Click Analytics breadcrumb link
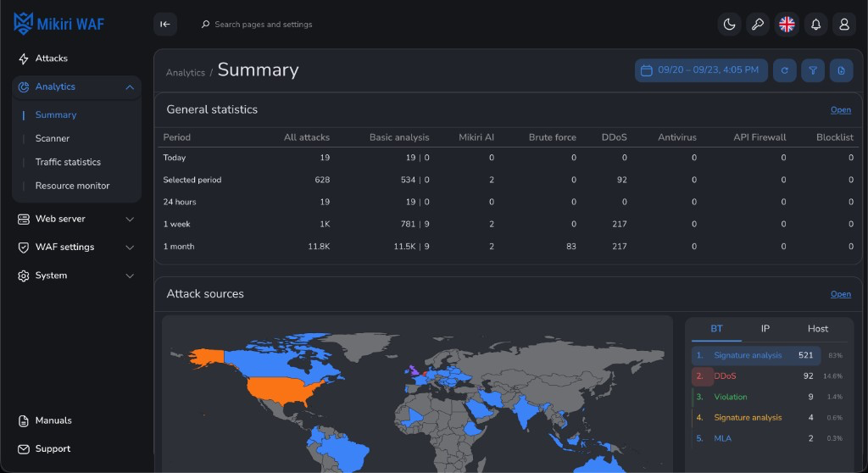The width and height of the screenshot is (868, 473). [186, 73]
